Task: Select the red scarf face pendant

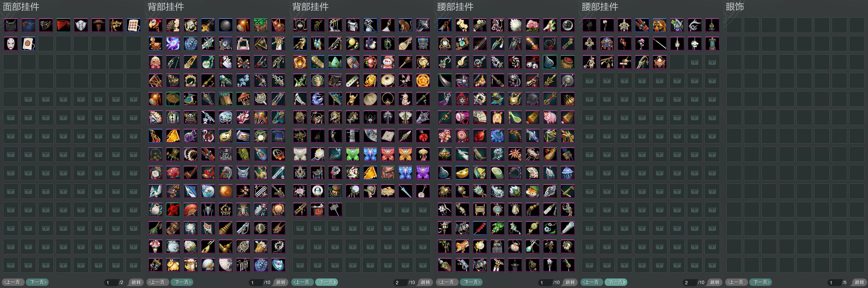Action: [x=63, y=25]
